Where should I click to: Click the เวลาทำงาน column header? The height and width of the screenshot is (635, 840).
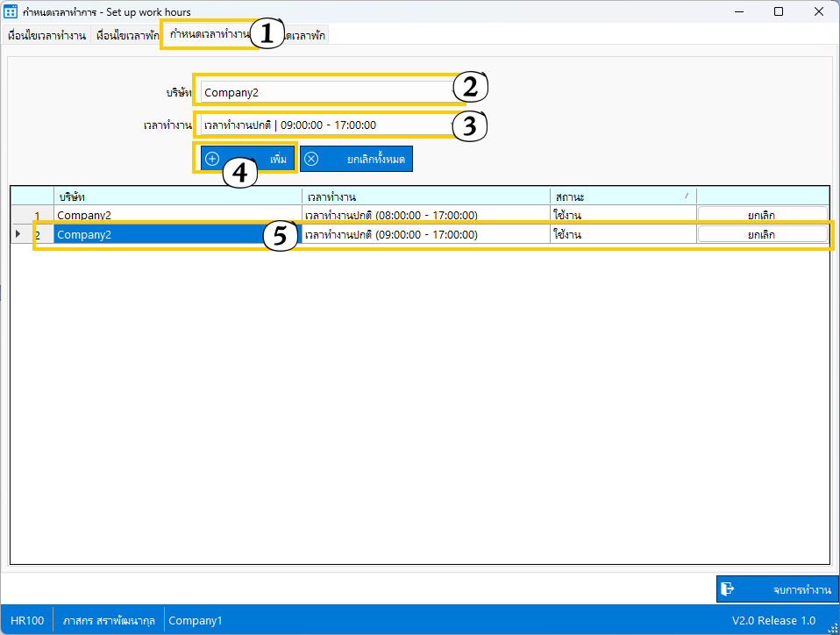425,196
